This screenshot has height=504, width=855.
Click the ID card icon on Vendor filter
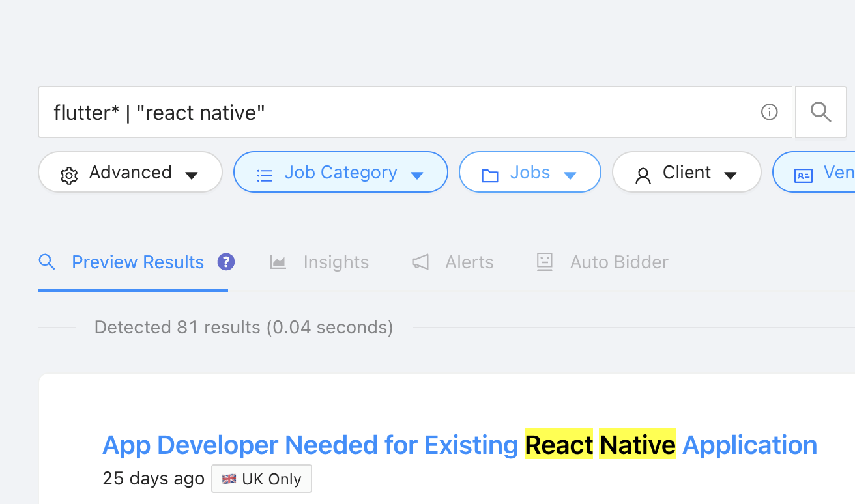(803, 175)
